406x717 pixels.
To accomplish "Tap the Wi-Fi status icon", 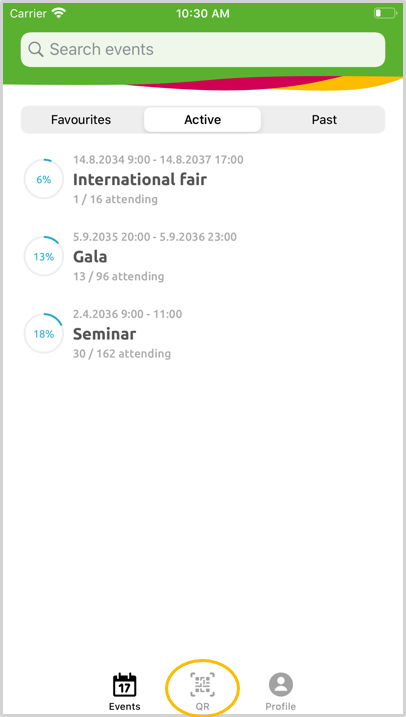I will coord(59,13).
